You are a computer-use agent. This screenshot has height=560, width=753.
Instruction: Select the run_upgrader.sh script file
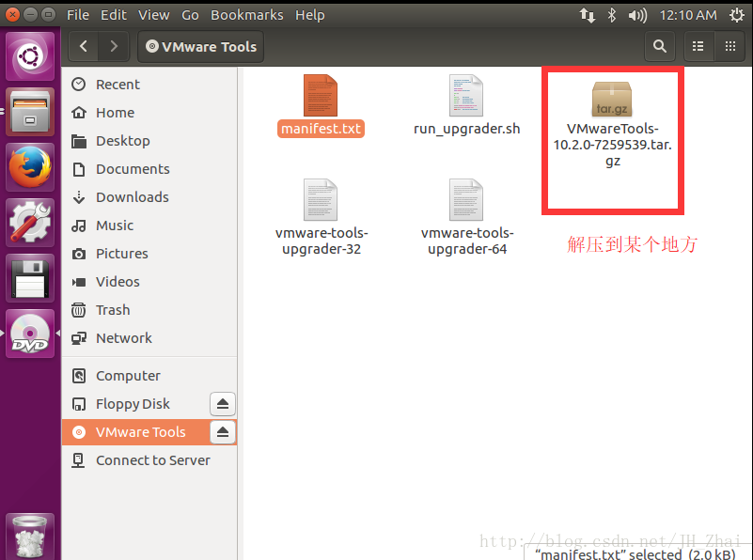pos(466,105)
